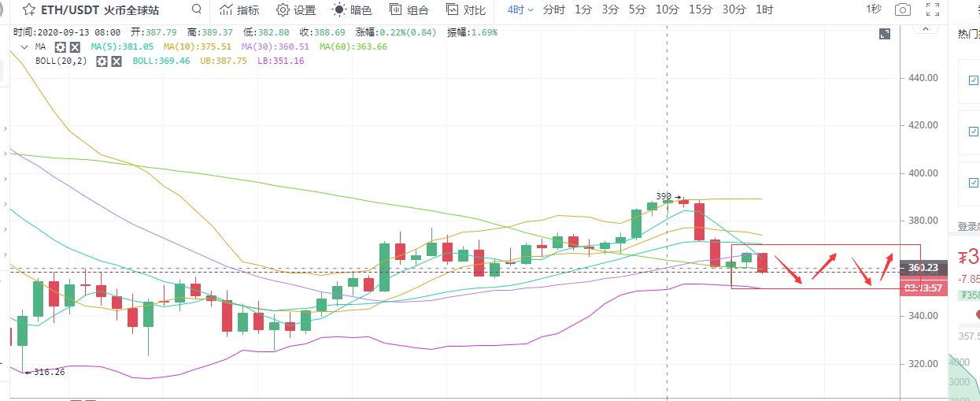Open the 4时 timeframe dropdown
The height and width of the screenshot is (401, 980).
click(x=520, y=10)
